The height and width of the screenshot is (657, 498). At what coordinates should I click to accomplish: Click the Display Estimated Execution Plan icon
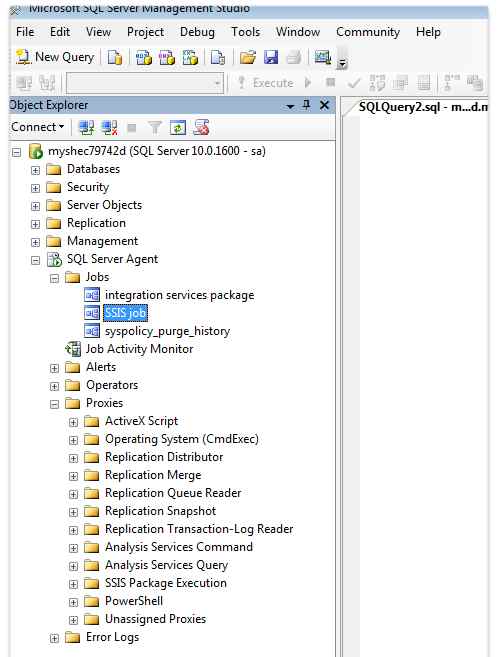(377, 83)
